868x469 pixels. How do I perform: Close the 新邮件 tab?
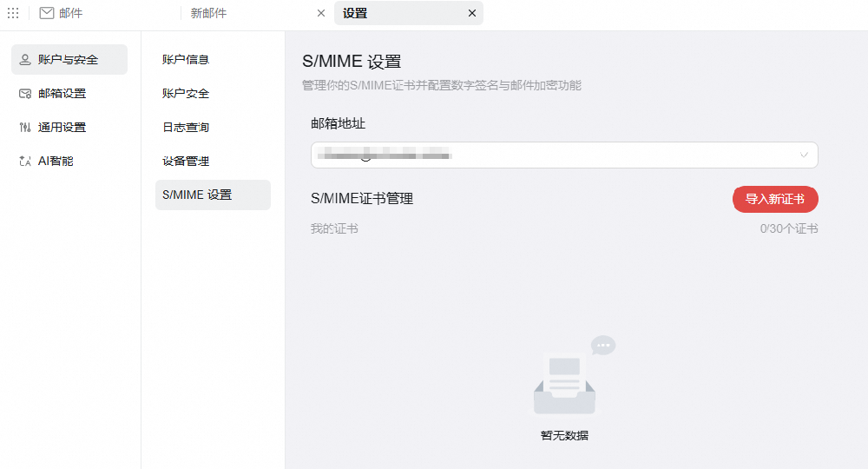click(321, 13)
